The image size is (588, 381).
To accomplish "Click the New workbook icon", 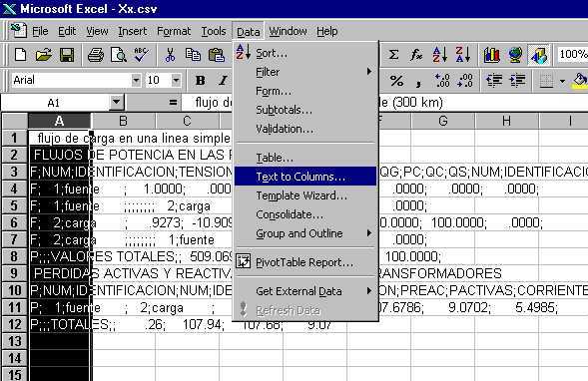I will pyautogui.click(x=20, y=55).
